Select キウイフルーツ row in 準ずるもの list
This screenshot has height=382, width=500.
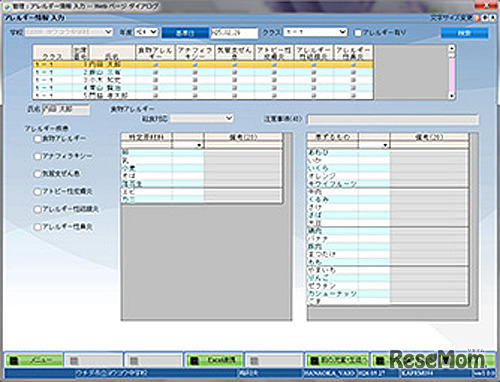(388, 183)
